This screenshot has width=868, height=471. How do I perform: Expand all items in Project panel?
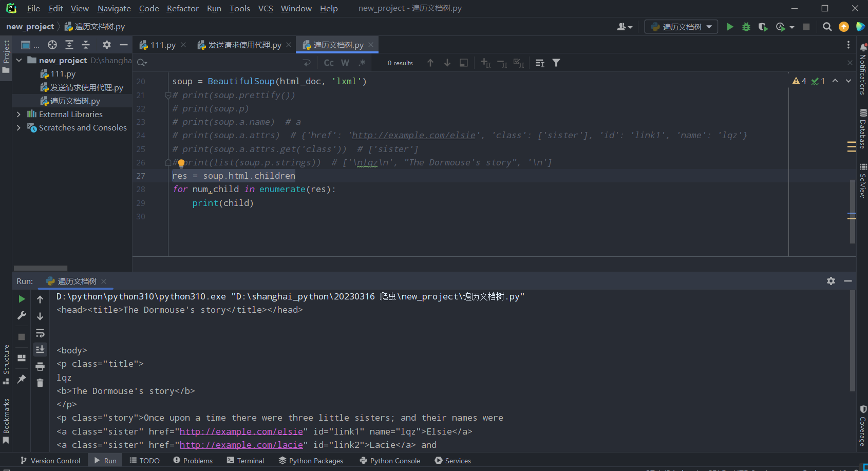click(x=69, y=45)
